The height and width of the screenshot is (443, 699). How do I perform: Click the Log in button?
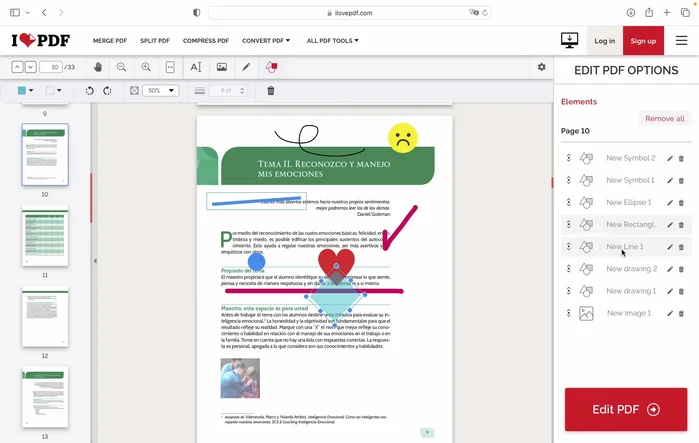[604, 41]
